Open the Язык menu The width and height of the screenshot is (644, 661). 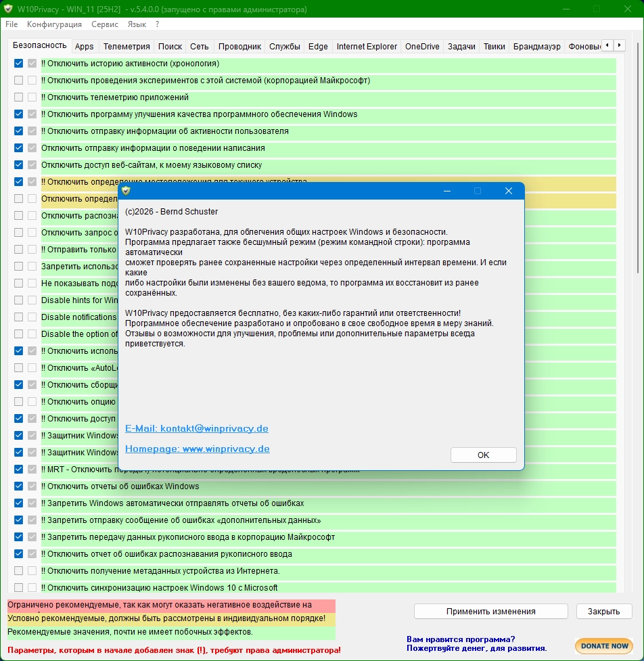(x=137, y=24)
